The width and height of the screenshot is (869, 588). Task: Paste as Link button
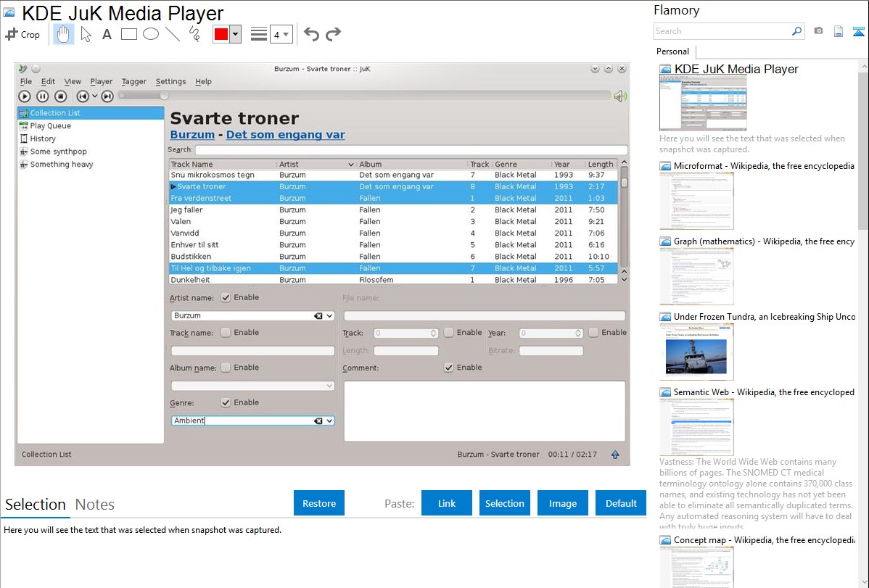point(447,503)
